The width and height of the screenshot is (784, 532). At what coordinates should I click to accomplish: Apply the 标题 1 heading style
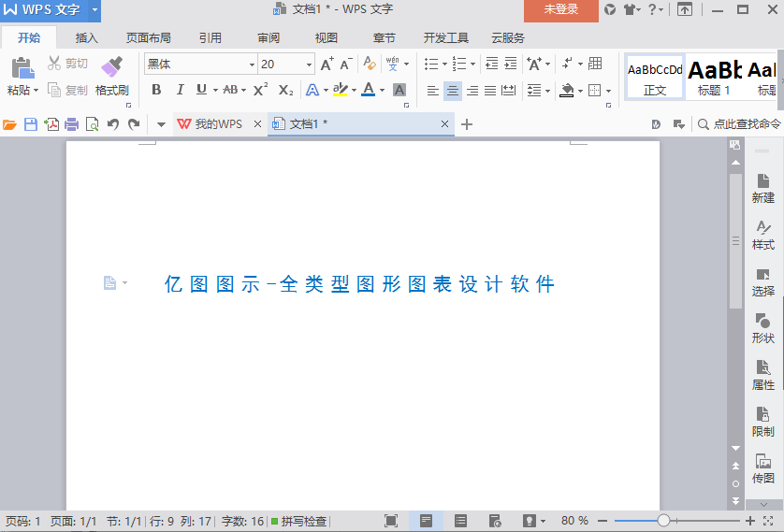tap(714, 78)
